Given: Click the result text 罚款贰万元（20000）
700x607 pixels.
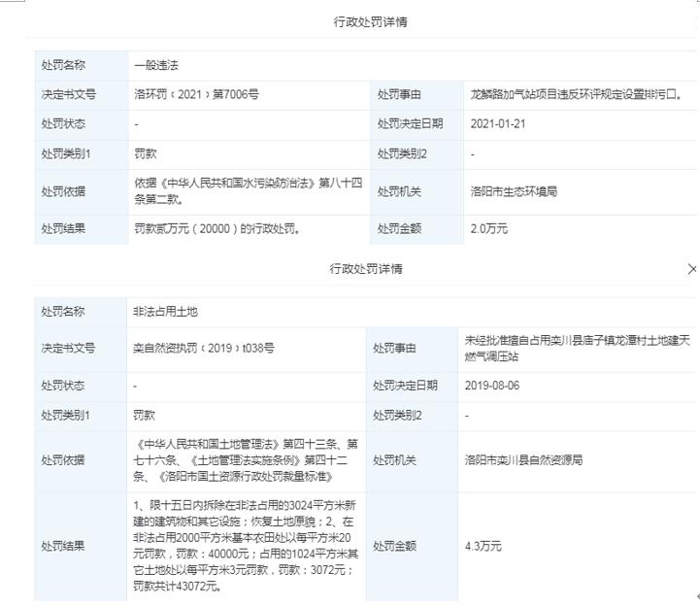Looking at the screenshot, I should click(x=217, y=228).
